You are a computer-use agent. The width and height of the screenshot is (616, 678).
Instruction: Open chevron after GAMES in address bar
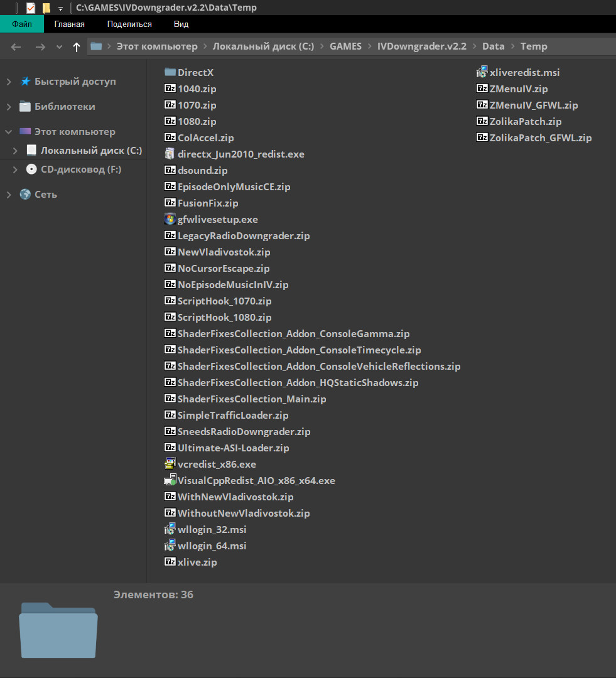pyautogui.click(x=369, y=46)
